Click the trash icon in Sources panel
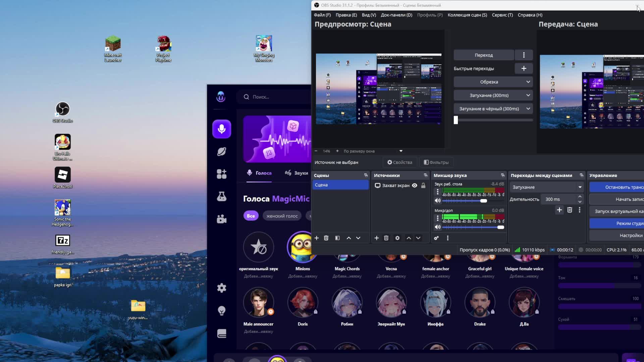644x362 pixels. pos(386,238)
